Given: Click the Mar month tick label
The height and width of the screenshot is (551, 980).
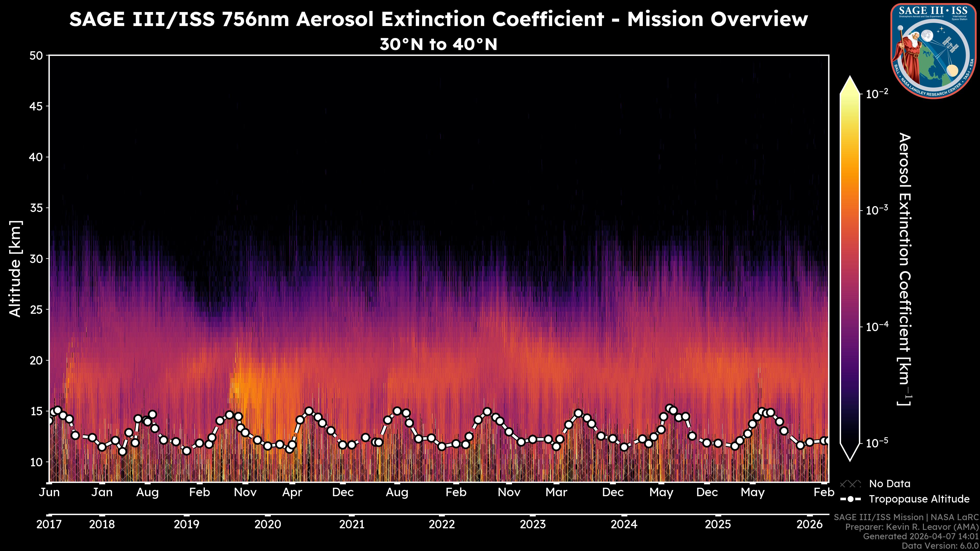Looking at the screenshot, I should point(556,492).
